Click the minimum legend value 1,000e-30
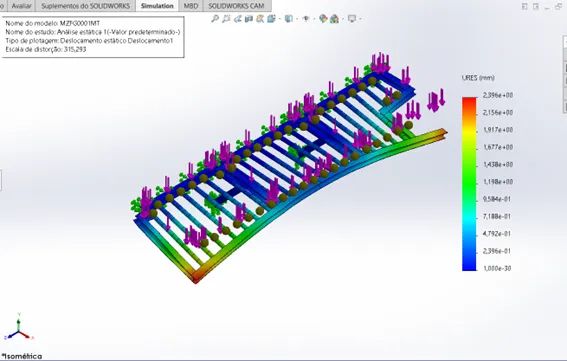 [497, 268]
